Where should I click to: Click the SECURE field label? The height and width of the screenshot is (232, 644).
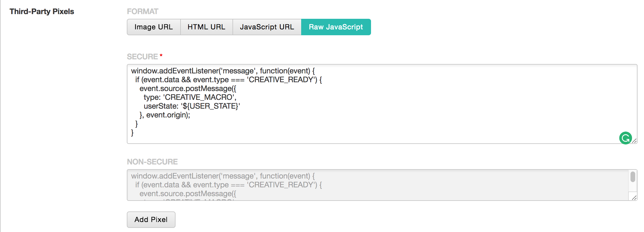[142, 56]
